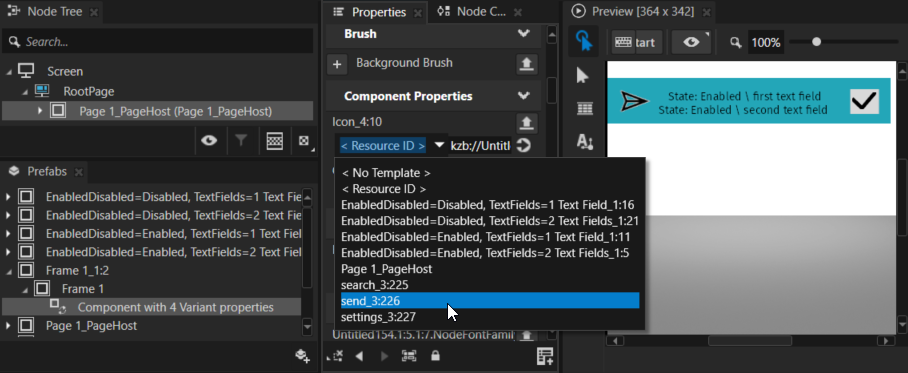Image resolution: width=908 pixels, height=373 pixels.
Task: Select Page 1_PageHost in Prefabs panel
Action: [x=91, y=326]
